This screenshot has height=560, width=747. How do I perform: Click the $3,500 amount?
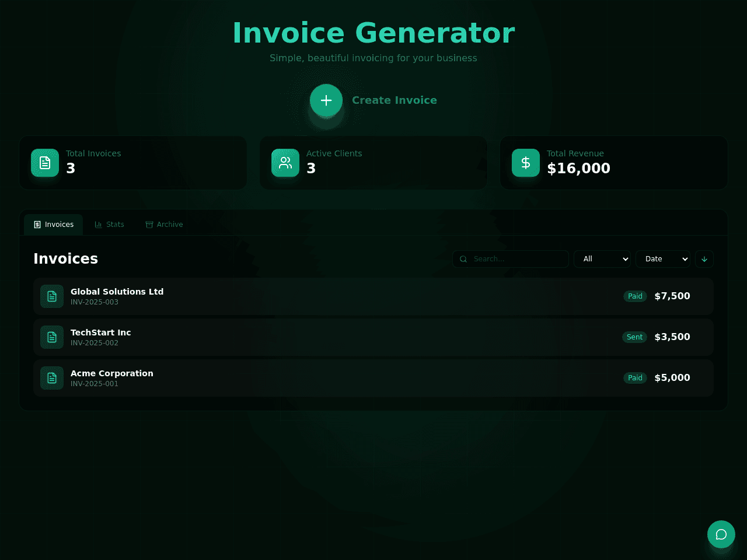tap(672, 337)
